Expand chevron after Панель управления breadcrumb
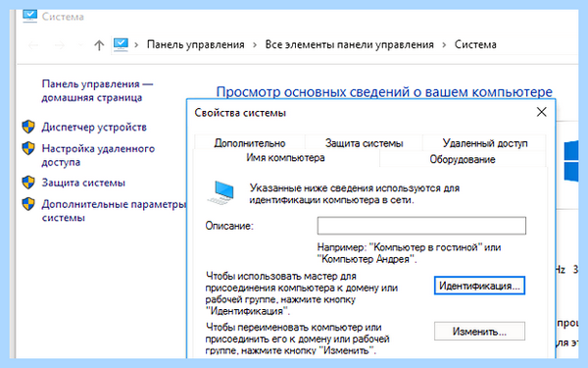 [x=255, y=45]
